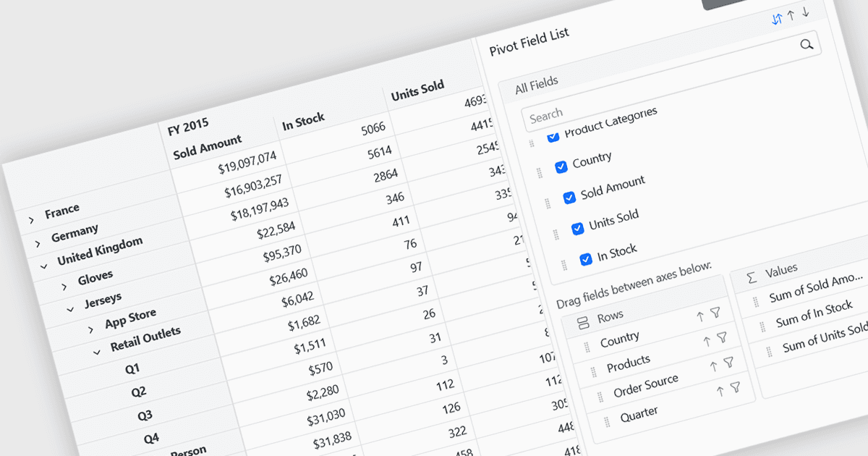Uncheck the In Stock field checkbox

586,259
